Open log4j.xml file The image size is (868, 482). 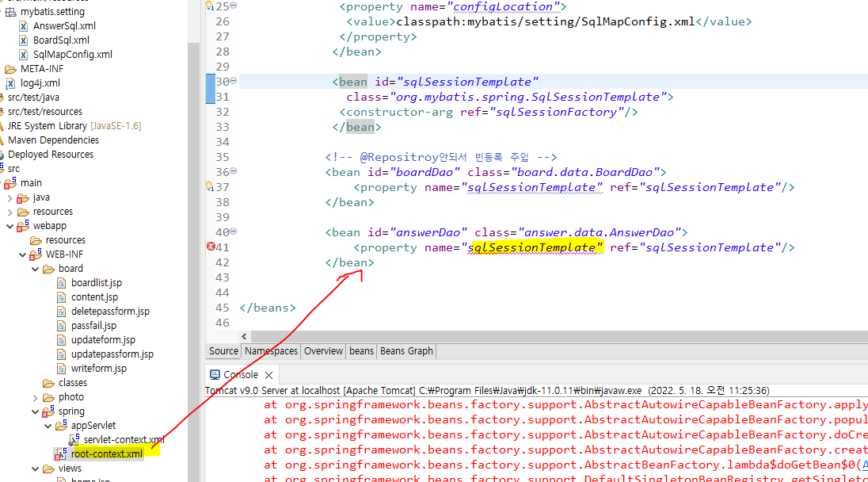point(40,83)
